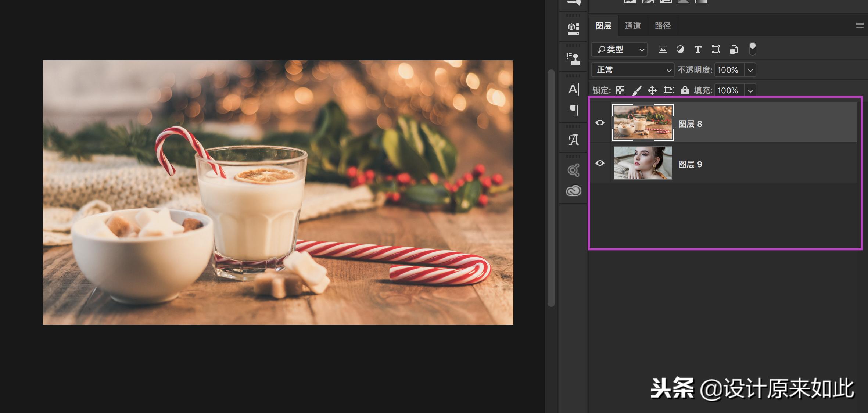Open the 正常 blend mode dropdown
Screen dimensions: 868x413
coord(632,70)
